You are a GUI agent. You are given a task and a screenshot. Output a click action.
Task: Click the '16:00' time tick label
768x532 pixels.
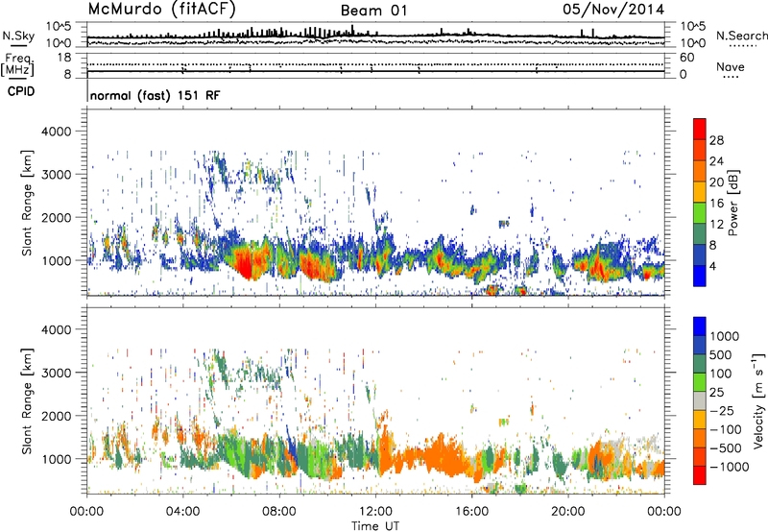(x=471, y=512)
